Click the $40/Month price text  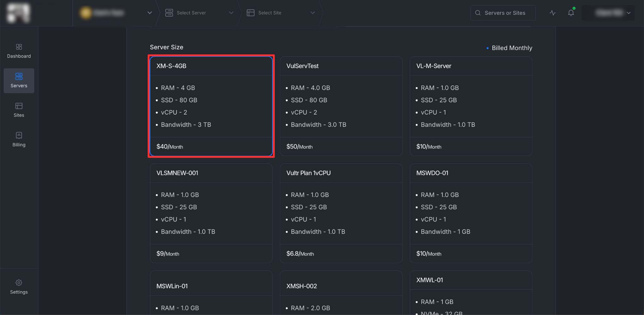[170, 147]
